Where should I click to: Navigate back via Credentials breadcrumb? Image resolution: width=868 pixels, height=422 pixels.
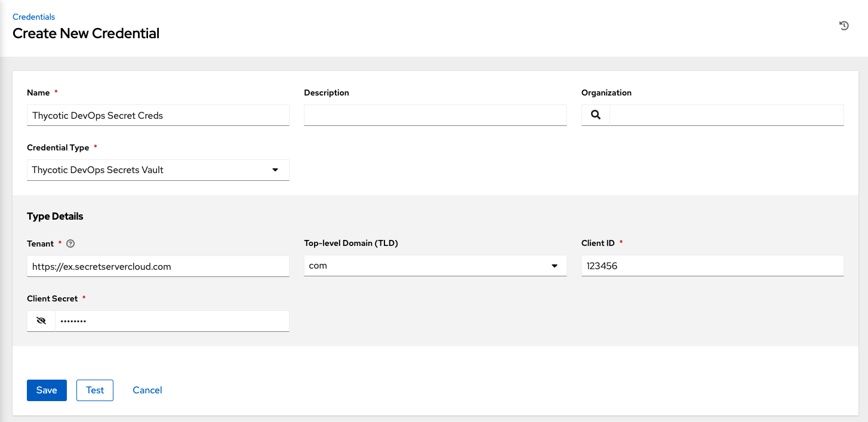coord(33,17)
